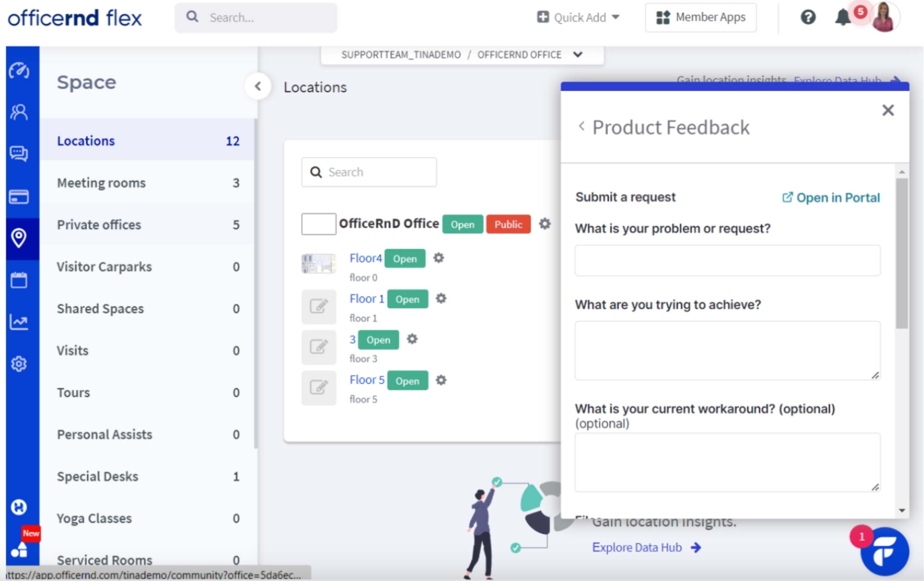Select the Yoga Classes menu item
The image size is (924, 581).
pos(148,518)
